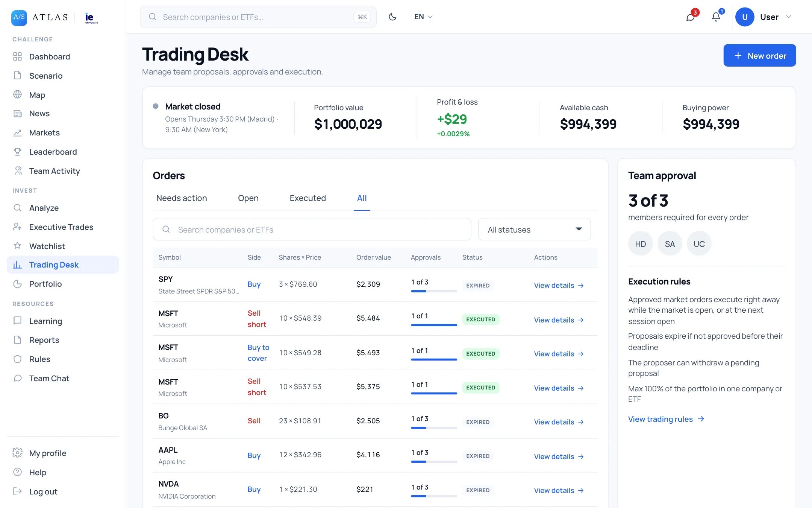Open Watchlist star icon
The image size is (812, 508).
[x=17, y=246]
